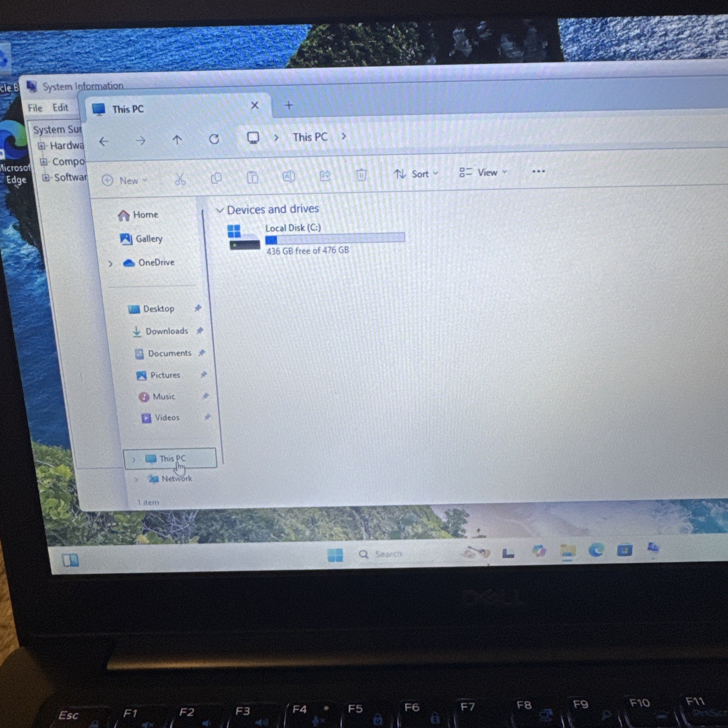728x728 pixels.
Task: Expand Software node in System Information
Action: (46, 178)
